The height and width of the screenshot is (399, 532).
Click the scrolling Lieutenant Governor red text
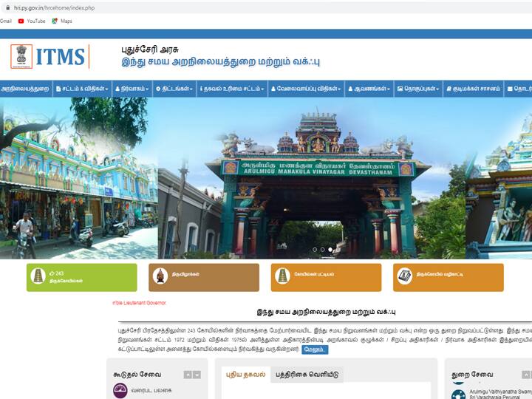[x=139, y=303]
